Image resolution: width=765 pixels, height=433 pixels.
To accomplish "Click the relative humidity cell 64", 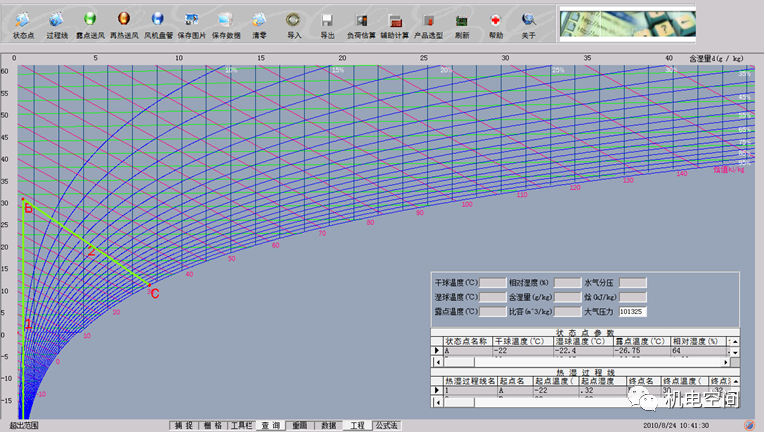I will pos(698,351).
